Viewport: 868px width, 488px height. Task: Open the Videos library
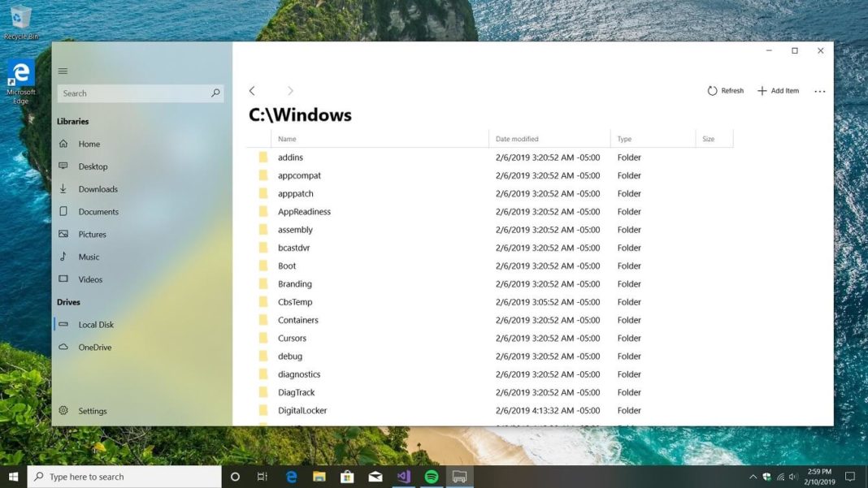pyautogui.click(x=89, y=279)
